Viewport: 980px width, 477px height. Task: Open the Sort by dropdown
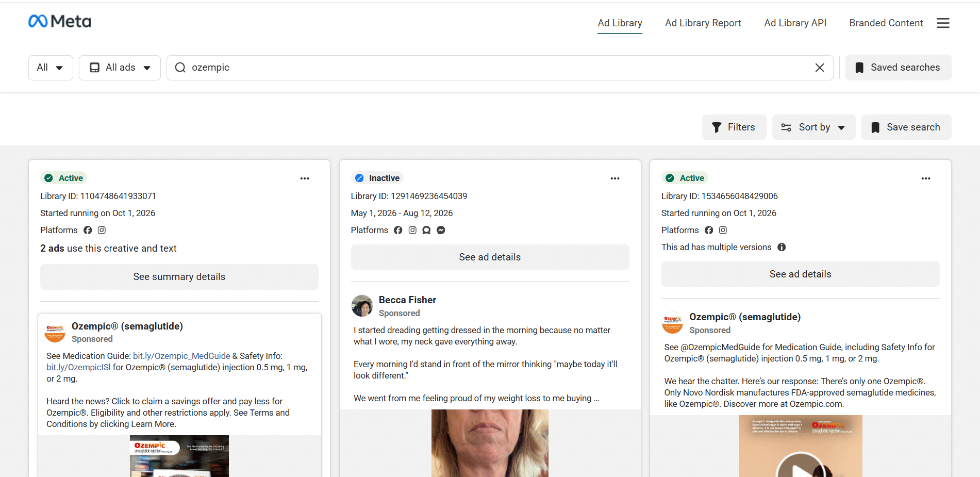813,127
